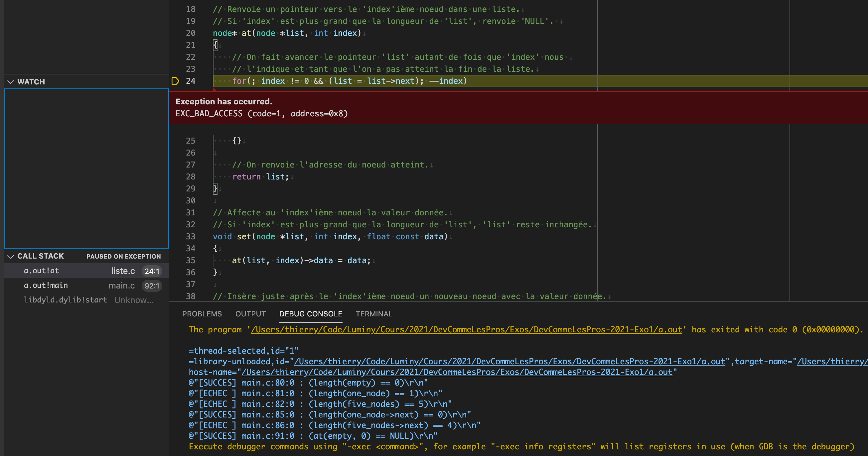Click the 24:1 line badge on the liste.c frame

tap(152, 271)
